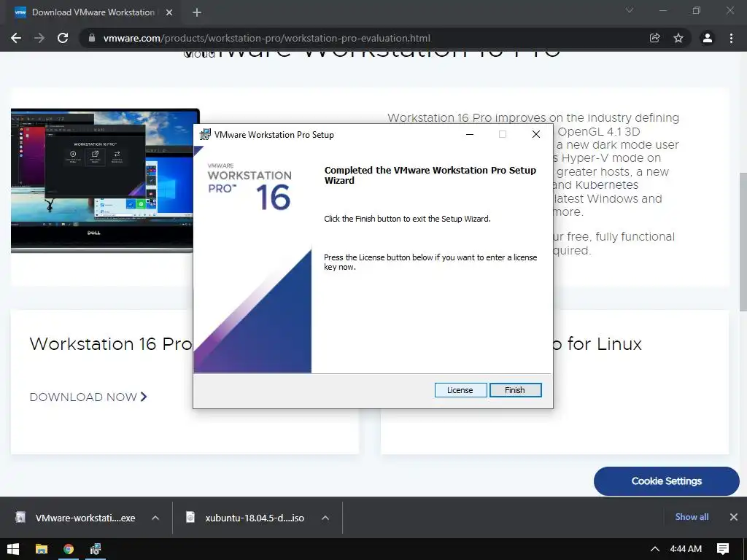Open a new Chrome tab

(x=197, y=12)
